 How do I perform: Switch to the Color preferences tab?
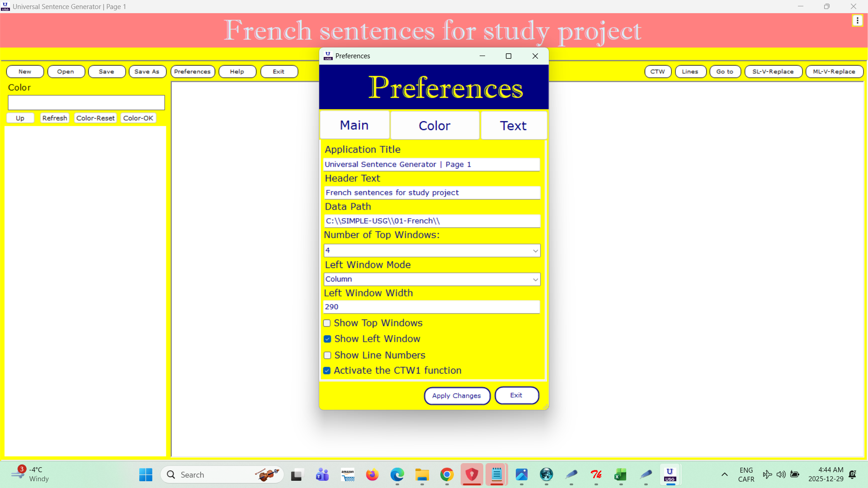pos(434,125)
